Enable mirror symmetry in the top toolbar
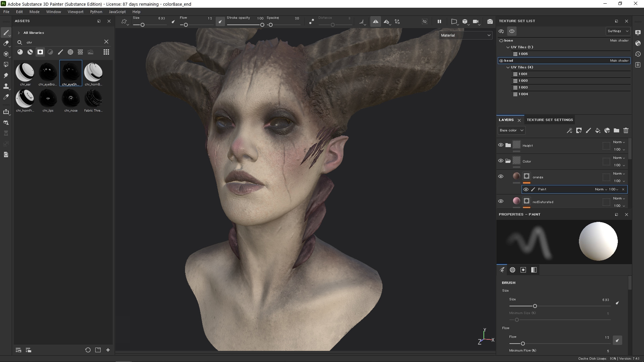 (376, 21)
